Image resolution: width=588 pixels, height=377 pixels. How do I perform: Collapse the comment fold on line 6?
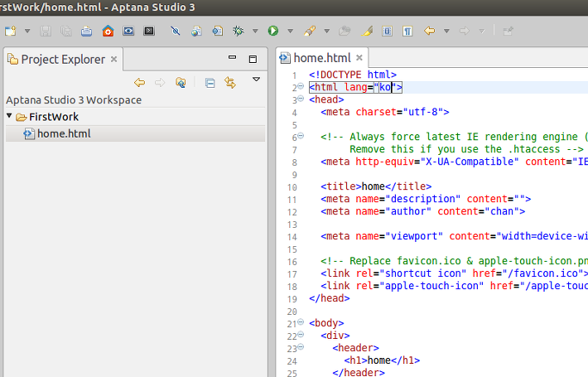click(x=301, y=136)
